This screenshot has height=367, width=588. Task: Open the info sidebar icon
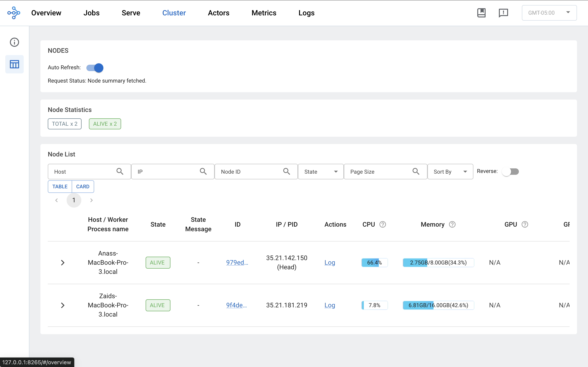click(14, 42)
